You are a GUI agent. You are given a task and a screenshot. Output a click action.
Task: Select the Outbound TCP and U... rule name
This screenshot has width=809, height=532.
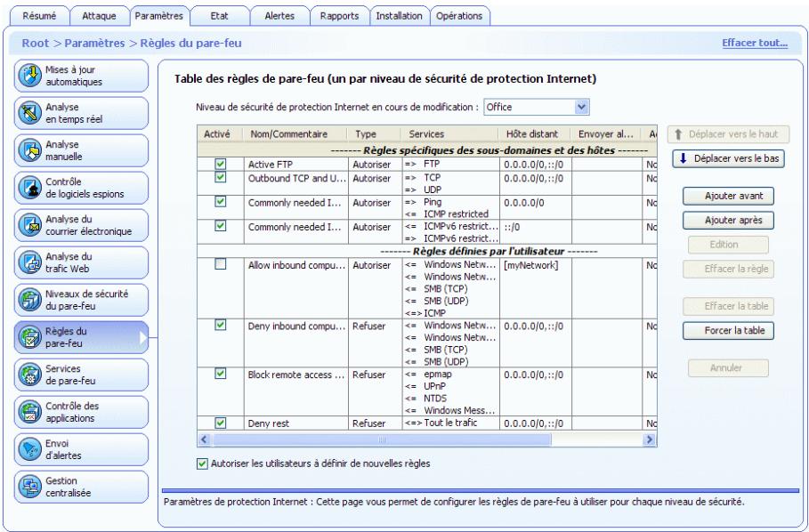click(296, 178)
